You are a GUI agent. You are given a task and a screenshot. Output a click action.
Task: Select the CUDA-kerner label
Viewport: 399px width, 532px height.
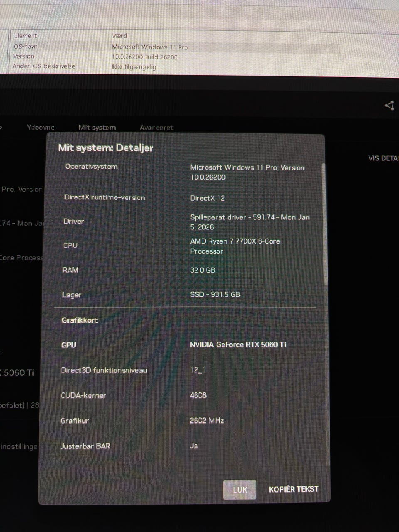83,395
